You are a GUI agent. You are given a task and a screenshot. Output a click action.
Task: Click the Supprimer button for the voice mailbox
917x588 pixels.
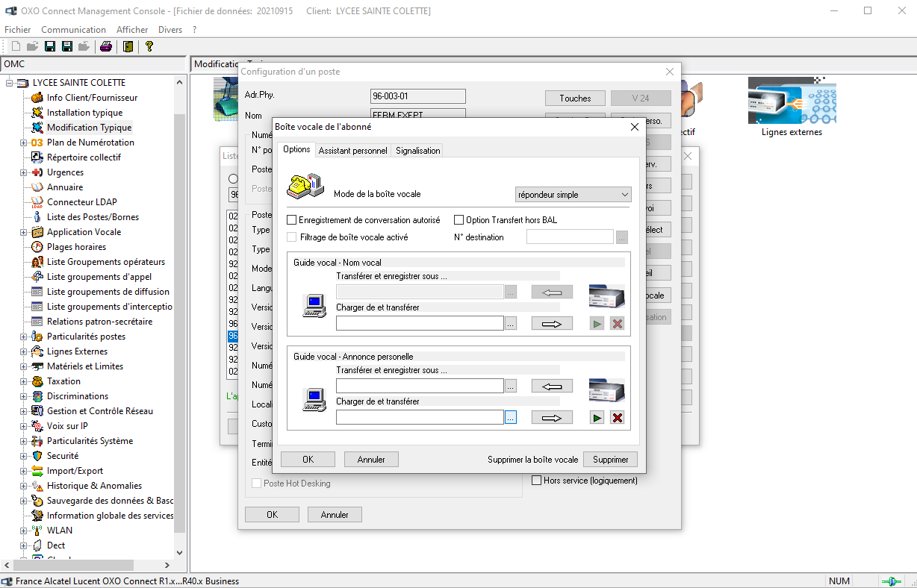(x=610, y=460)
